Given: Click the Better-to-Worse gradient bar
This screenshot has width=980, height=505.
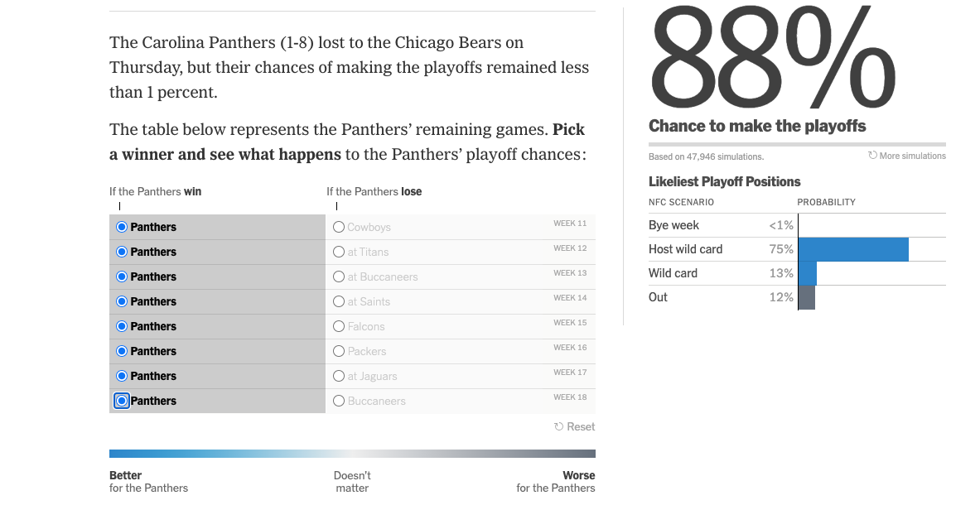Looking at the screenshot, I should click(x=352, y=453).
